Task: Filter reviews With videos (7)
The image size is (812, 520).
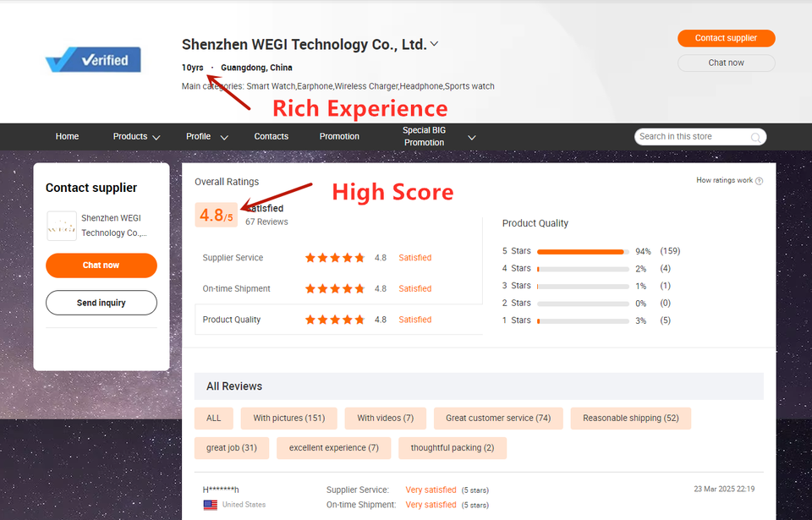Action: [386, 418]
